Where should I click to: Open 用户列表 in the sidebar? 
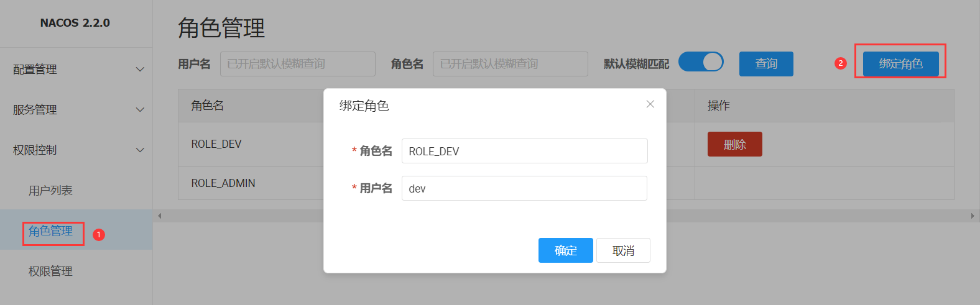click(x=50, y=191)
